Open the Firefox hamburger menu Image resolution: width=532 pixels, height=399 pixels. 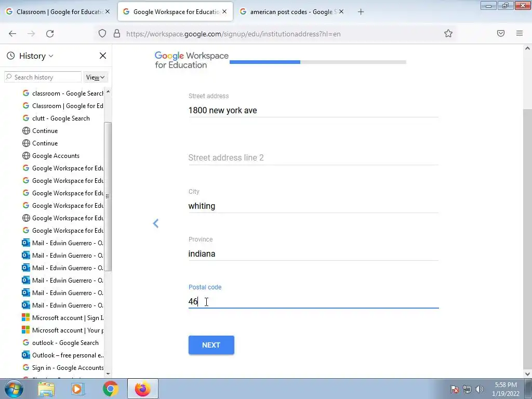pyautogui.click(x=520, y=33)
